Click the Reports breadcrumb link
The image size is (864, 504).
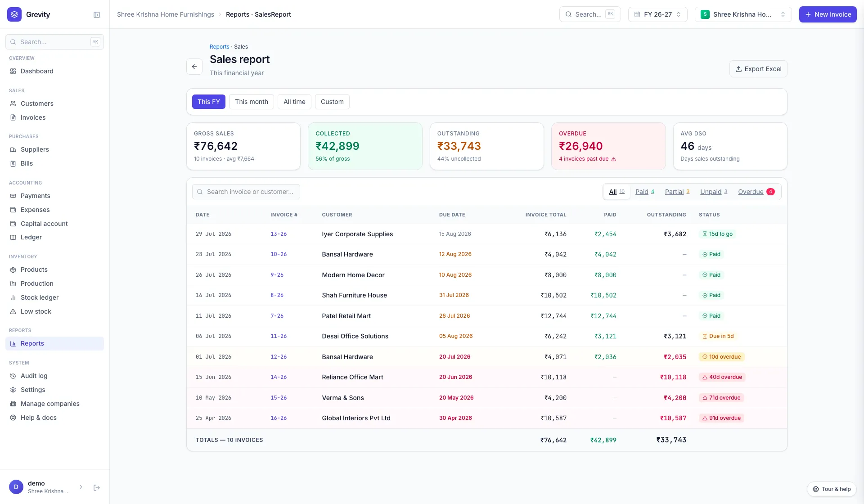click(x=219, y=47)
